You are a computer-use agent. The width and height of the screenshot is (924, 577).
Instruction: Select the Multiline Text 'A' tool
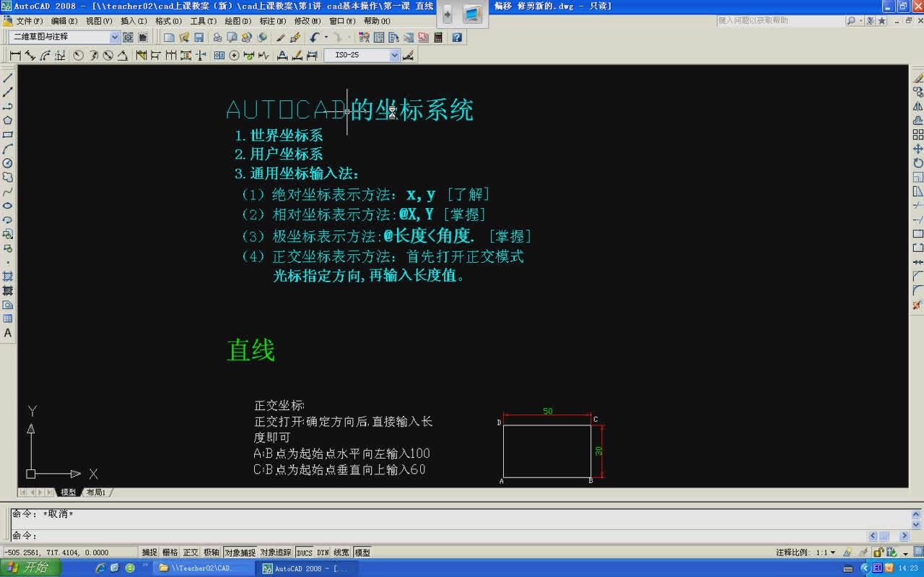[8, 334]
